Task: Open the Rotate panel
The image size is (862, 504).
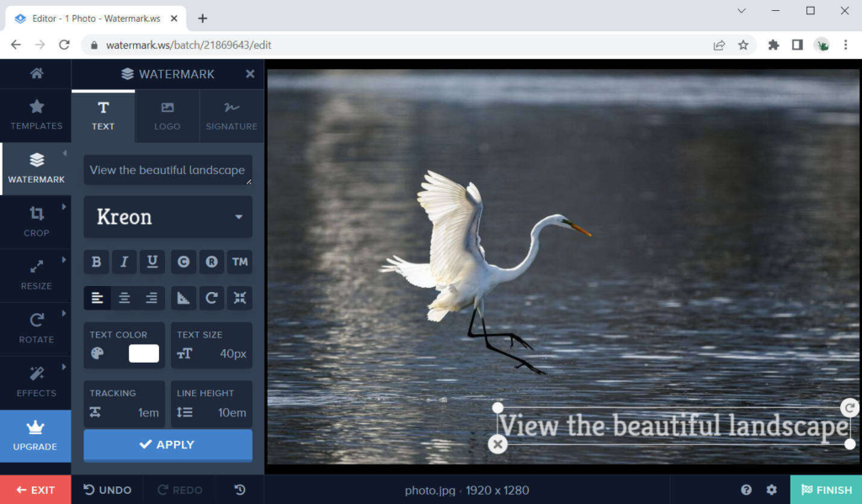Action: [x=35, y=328]
